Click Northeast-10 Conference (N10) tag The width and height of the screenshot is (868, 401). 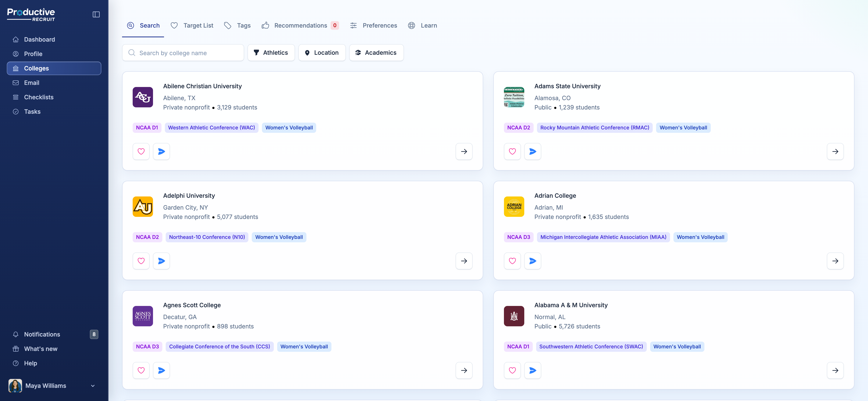coord(207,237)
